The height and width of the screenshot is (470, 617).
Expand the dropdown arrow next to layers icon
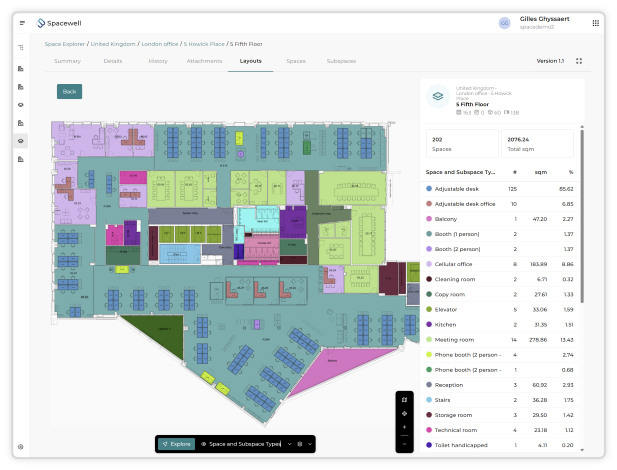click(310, 444)
